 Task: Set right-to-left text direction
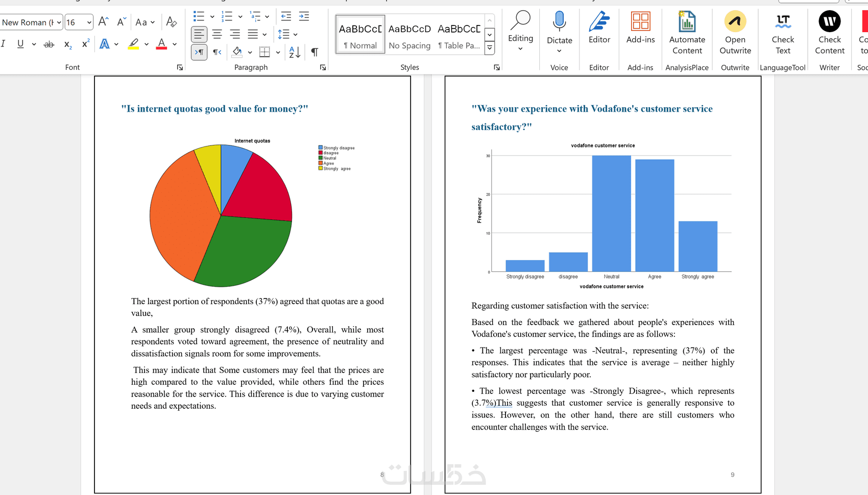tap(217, 52)
